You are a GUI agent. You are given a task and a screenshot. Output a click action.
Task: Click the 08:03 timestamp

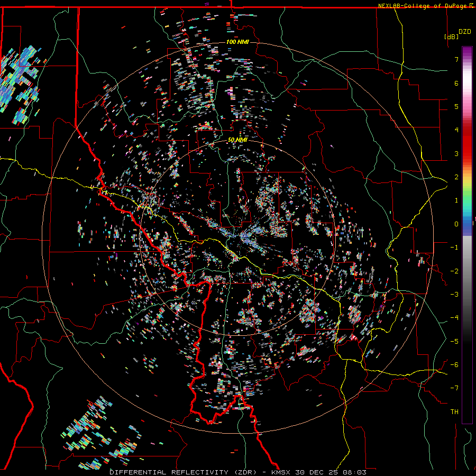click(354, 472)
